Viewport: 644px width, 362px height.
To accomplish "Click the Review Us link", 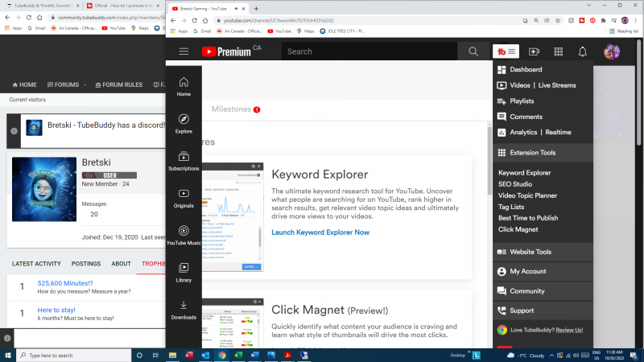I will [568, 330].
